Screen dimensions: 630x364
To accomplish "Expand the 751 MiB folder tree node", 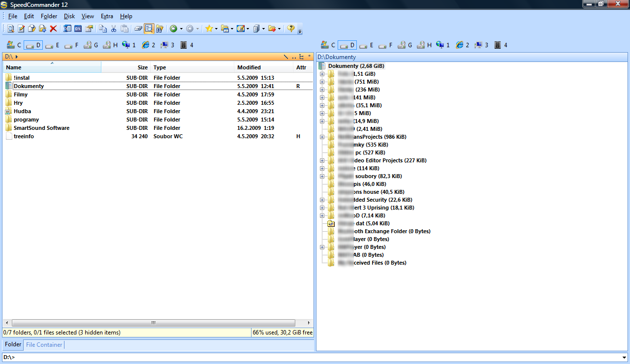I will (x=322, y=82).
